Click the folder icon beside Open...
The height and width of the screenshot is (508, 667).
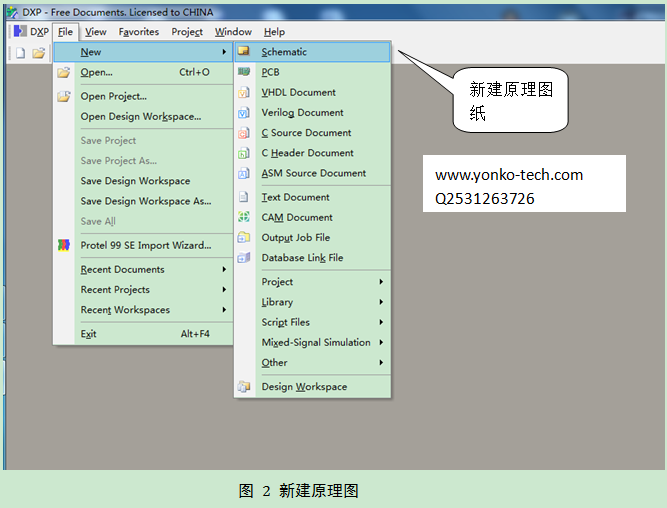coord(64,72)
